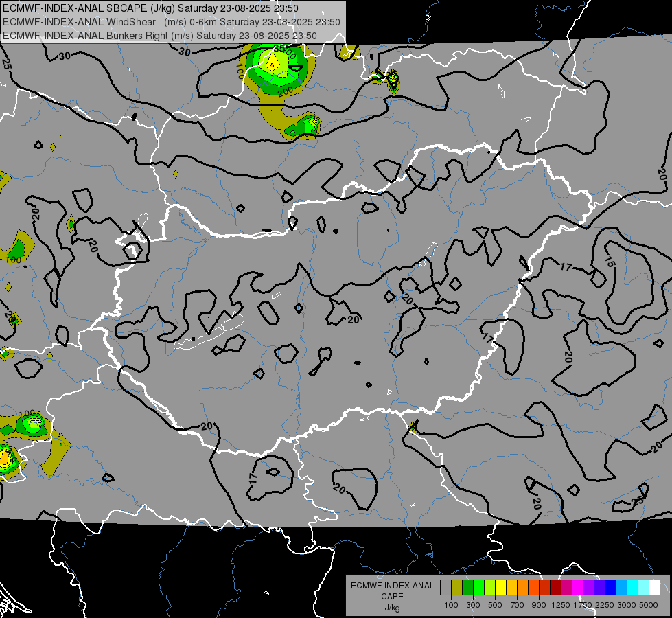Click the legend value 3000
This screenshot has width=672, height=618.
click(627, 605)
